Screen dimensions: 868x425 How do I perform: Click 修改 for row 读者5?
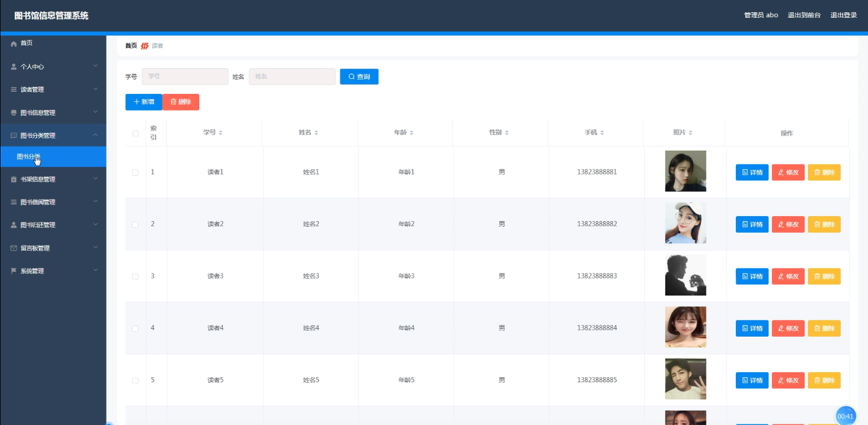pyautogui.click(x=788, y=381)
